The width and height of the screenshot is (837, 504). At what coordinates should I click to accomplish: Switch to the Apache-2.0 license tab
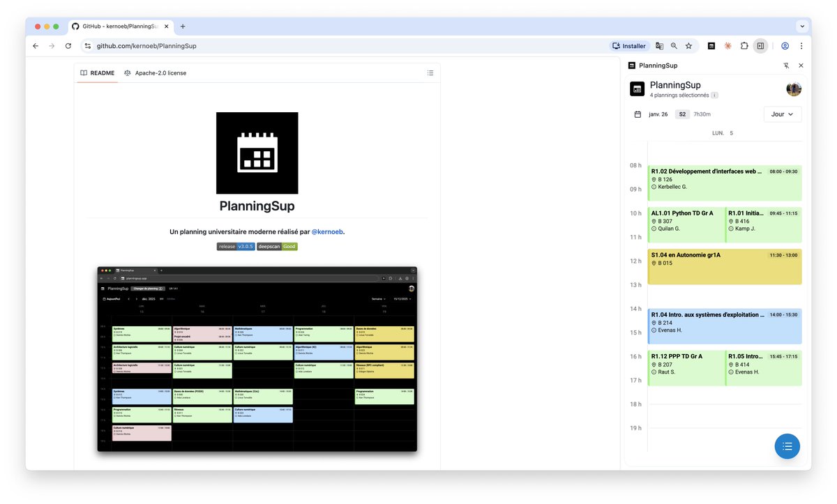[x=155, y=73]
